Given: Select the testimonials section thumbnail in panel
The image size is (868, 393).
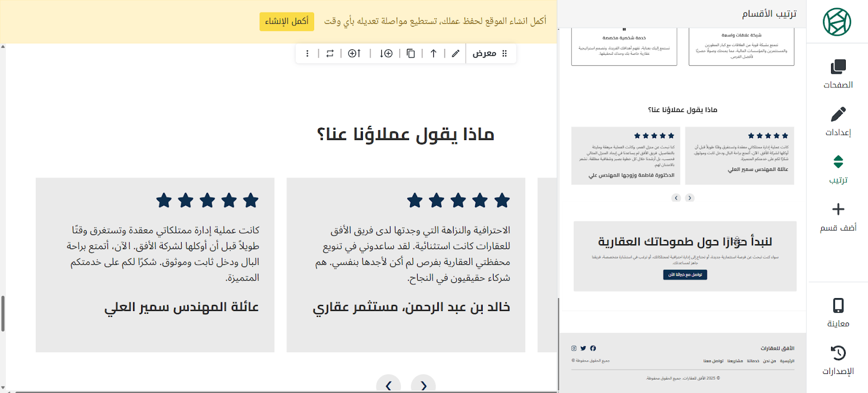Looking at the screenshot, I should coord(682,155).
